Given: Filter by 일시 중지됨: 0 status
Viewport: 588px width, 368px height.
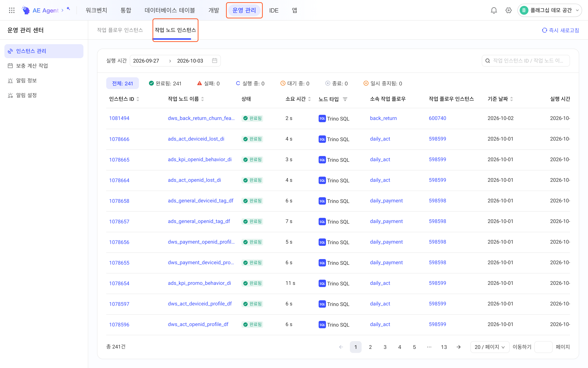Looking at the screenshot, I should [x=383, y=84].
